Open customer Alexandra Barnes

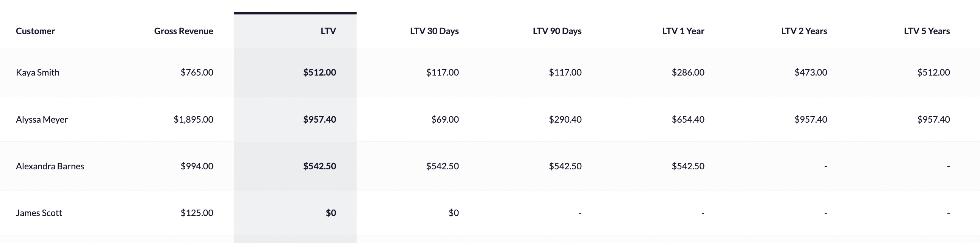pos(50,166)
